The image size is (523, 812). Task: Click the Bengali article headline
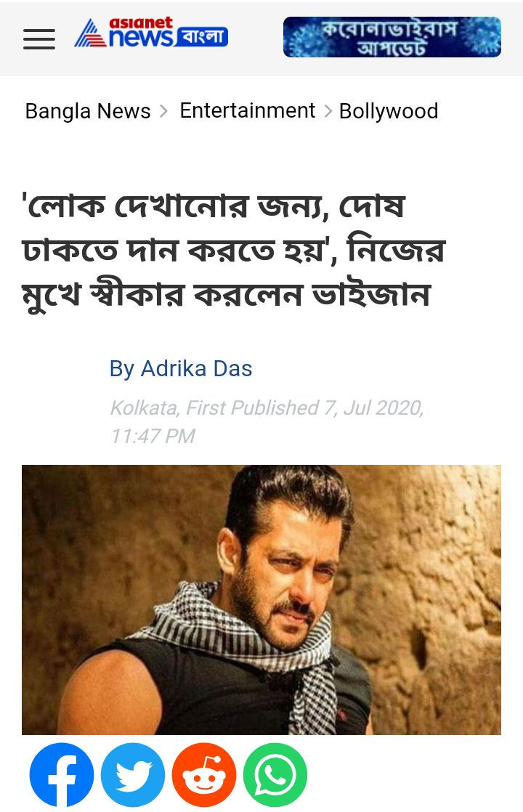click(233, 250)
